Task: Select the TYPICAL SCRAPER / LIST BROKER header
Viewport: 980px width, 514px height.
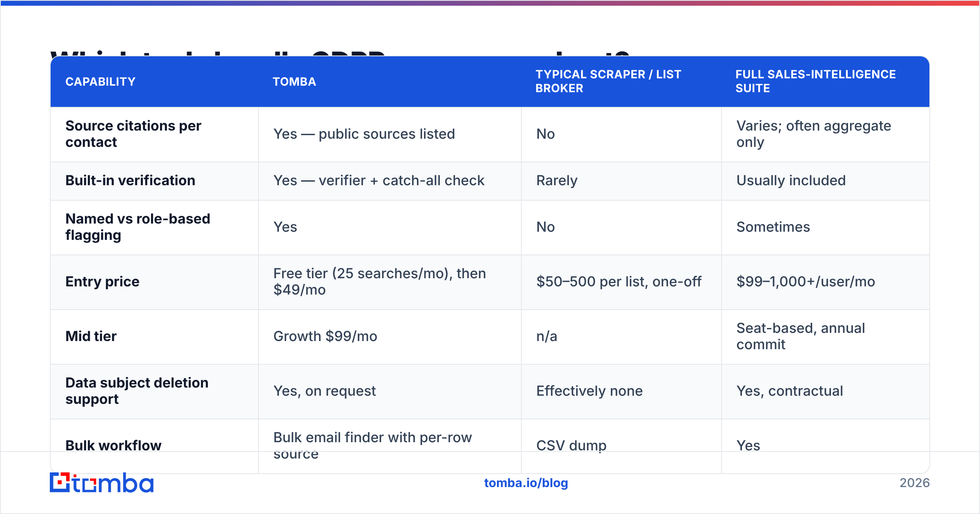Action: [x=608, y=81]
